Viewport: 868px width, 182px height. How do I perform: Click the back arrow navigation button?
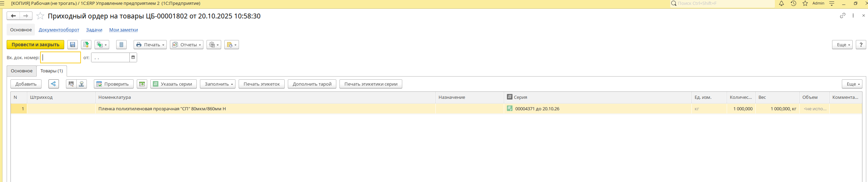tap(13, 16)
